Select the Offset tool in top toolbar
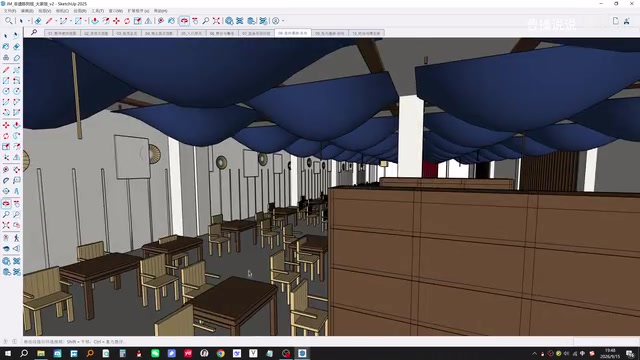This screenshot has height=360, width=640. (x=106, y=20)
